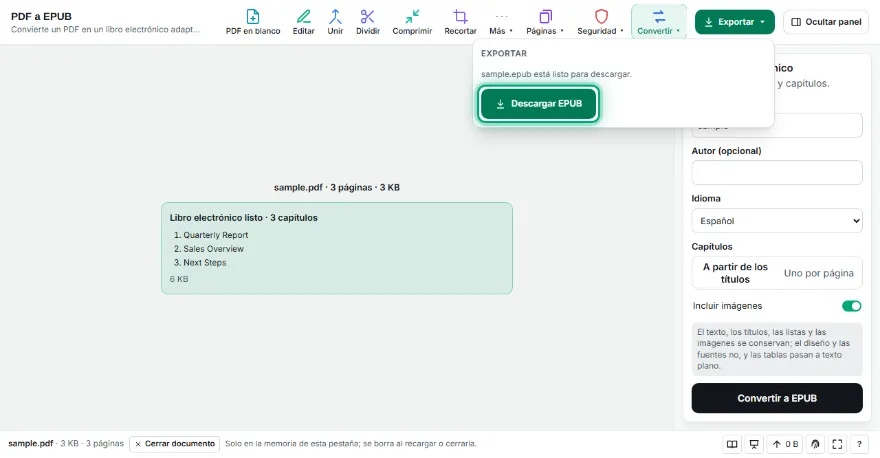Screen dimensions: 880x458
Task: Click 'sample.epub está listo para descargar.' text
Action: point(556,74)
